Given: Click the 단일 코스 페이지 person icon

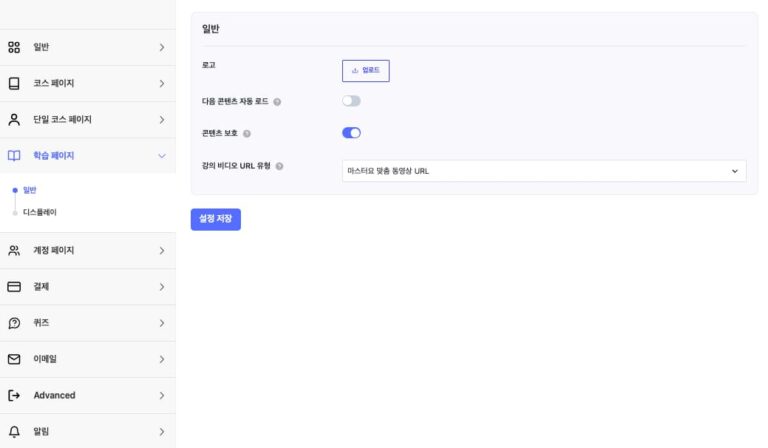Looking at the screenshot, I should tap(14, 119).
